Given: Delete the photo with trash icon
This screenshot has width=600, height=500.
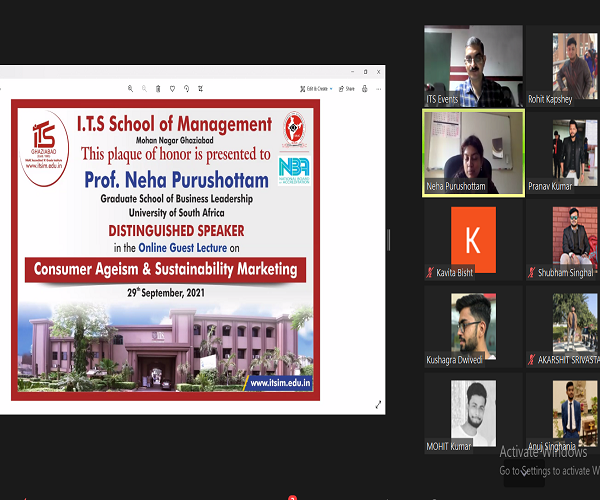Looking at the screenshot, I should [x=158, y=89].
